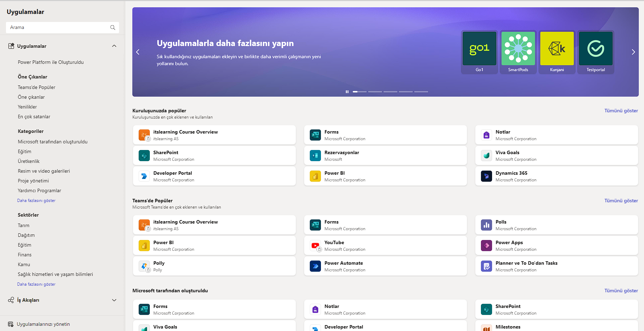Open Uygulamalarınızı yönetin at the bottom

tap(43, 324)
